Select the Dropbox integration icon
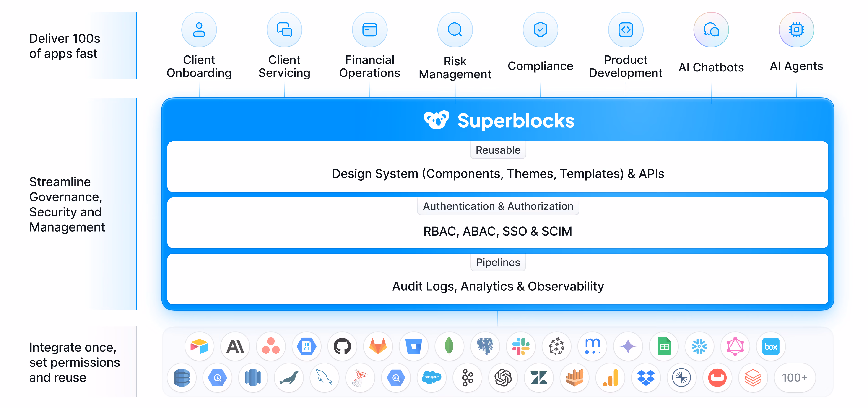 (x=646, y=378)
